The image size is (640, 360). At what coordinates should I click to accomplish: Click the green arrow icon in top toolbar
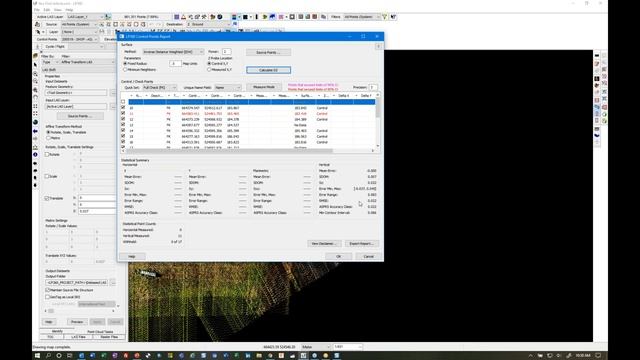click(265, 17)
